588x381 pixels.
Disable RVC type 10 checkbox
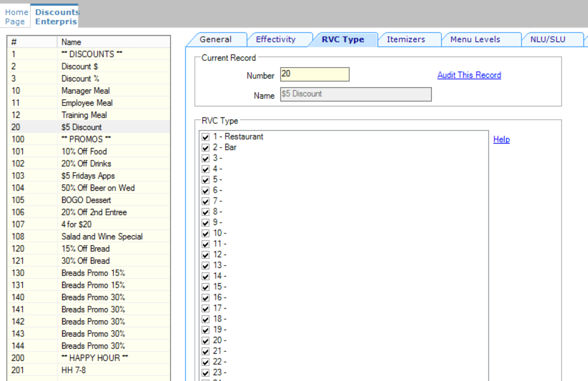tap(206, 234)
